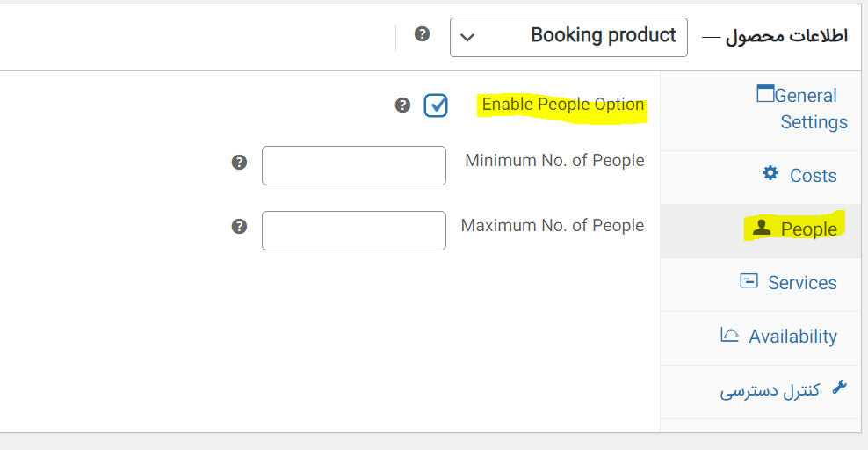Click the Availability chart icon

pyautogui.click(x=729, y=335)
